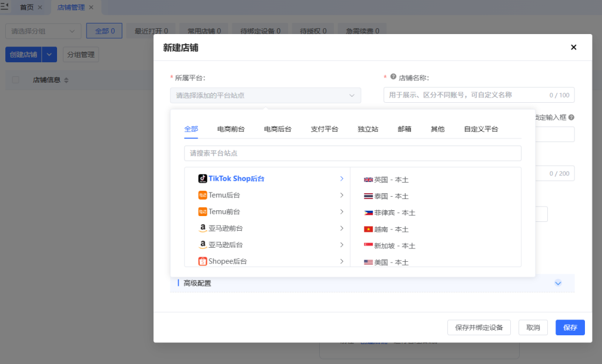This screenshot has height=364, width=602.
Task: Open the 所属平台 platform dropdown
Action: click(x=265, y=95)
